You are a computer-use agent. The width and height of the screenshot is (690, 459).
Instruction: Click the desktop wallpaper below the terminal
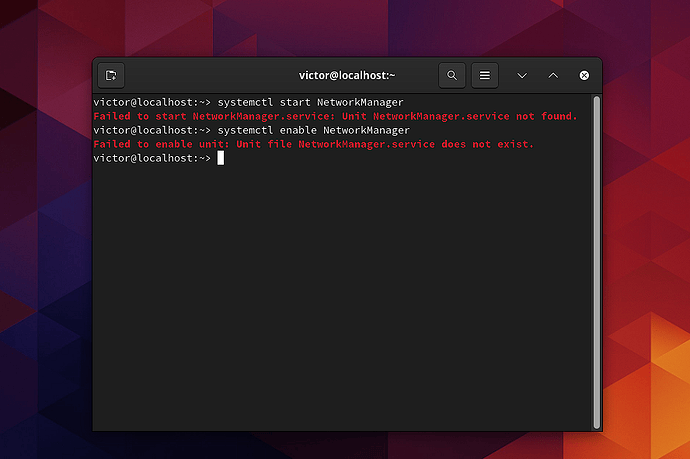(345, 446)
